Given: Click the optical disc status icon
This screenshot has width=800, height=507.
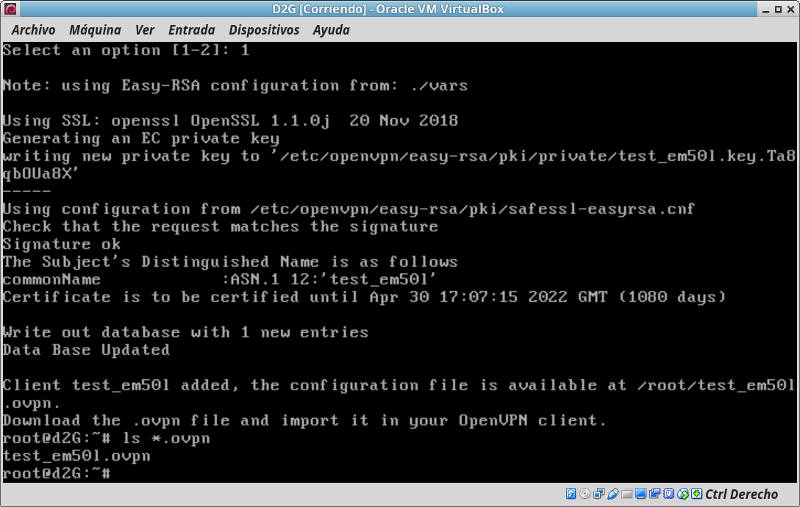Looking at the screenshot, I should [x=585, y=494].
